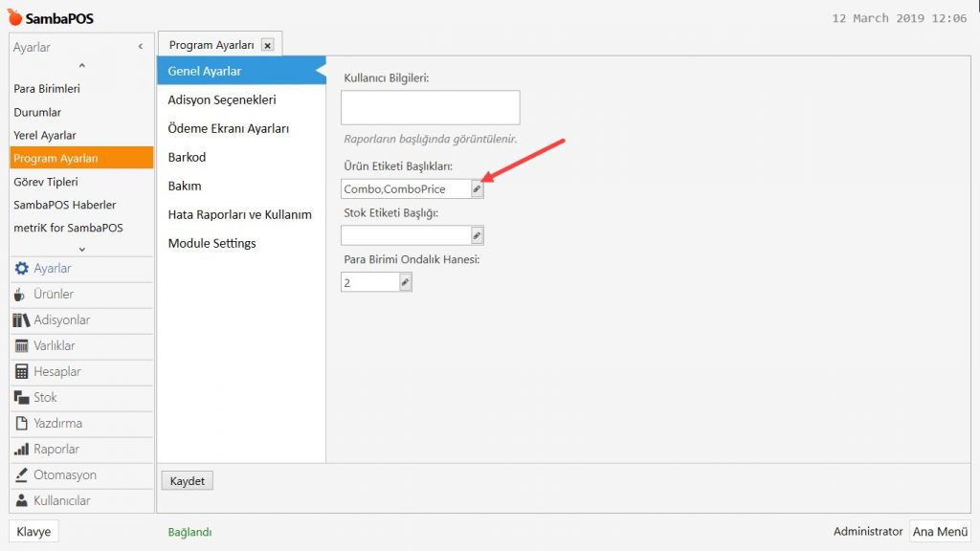Close the Program Ayarları tab
This screenshot has width=980, height=551.
pos(267,45)
